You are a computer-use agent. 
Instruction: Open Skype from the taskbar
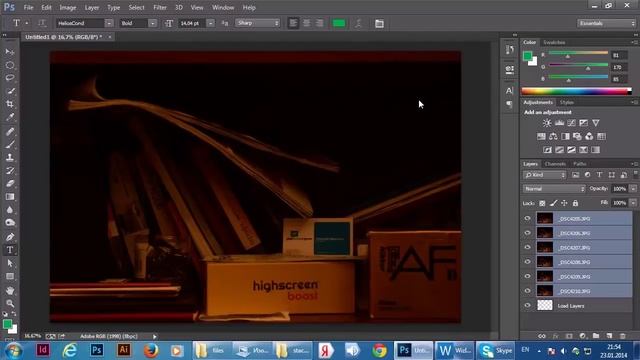point(496,350)
